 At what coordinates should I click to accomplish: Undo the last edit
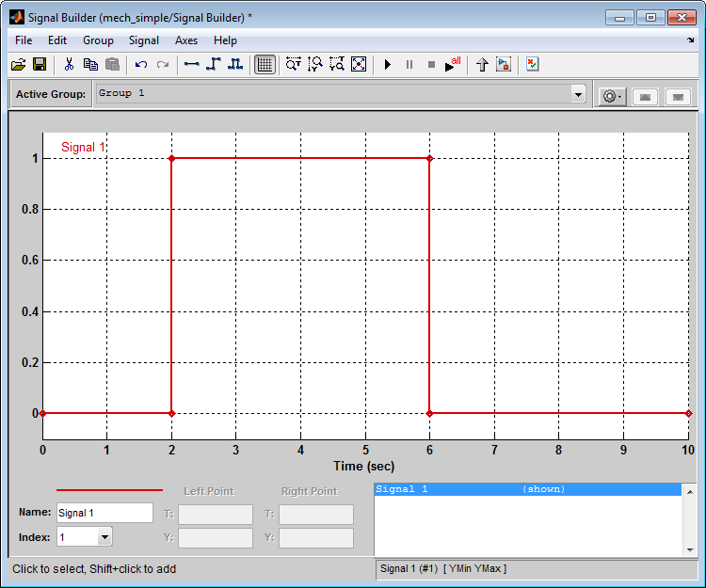[141, 65]
